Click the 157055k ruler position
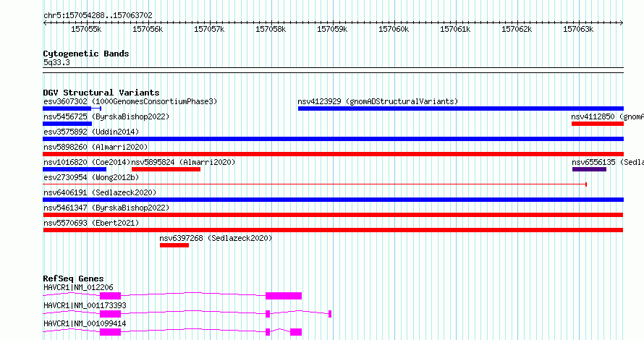Screen dimensions: 644x340 point(86,29)
